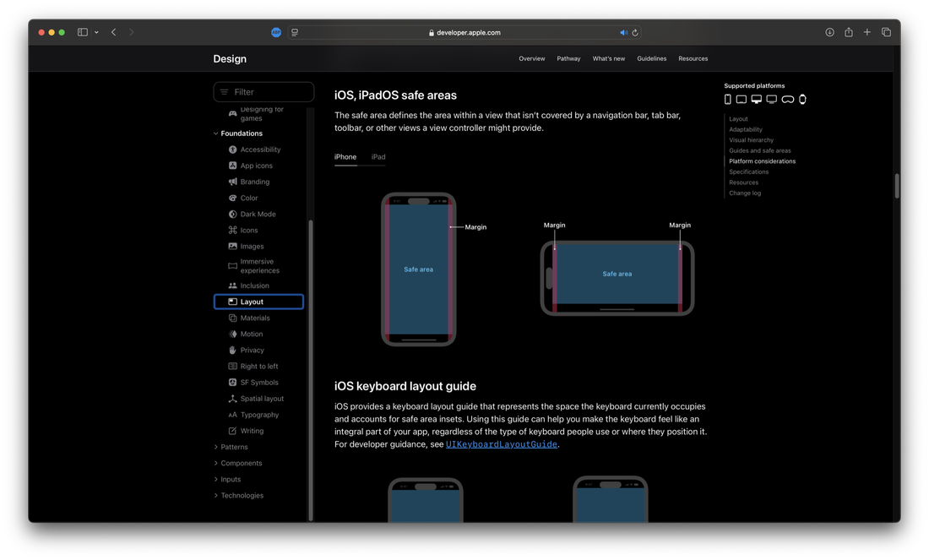Go forward with the forward arrow
Screen dimensions: 929x560
tap(132, 32)
